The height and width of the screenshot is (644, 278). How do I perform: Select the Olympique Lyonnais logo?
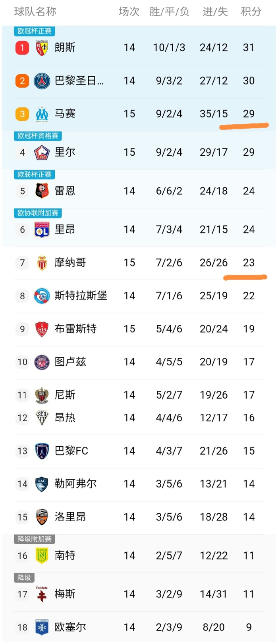click(41, 229)
